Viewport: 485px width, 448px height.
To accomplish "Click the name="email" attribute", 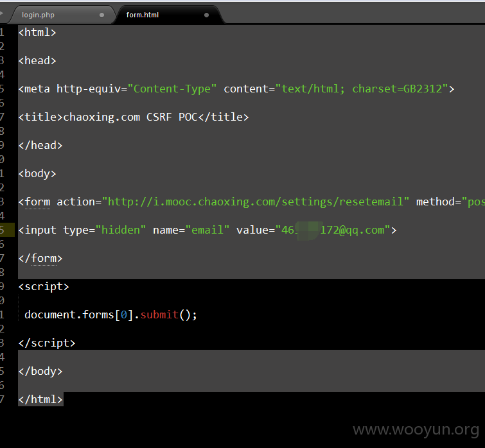I will click(x=191, y=230).
